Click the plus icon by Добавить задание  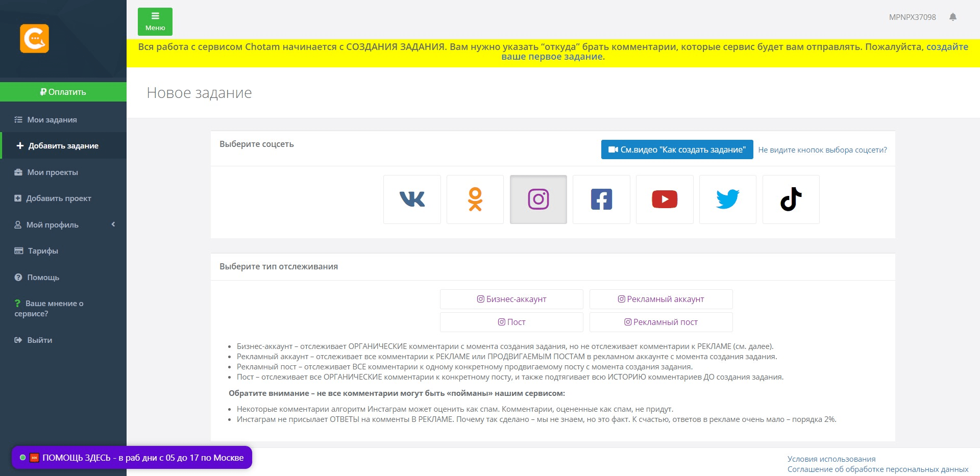tap(20, 145)
